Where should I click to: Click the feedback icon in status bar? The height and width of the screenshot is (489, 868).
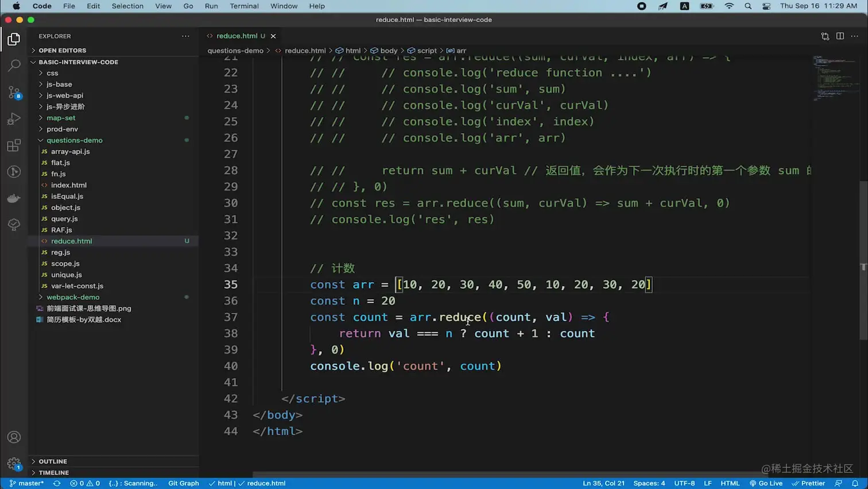[838, 483]
